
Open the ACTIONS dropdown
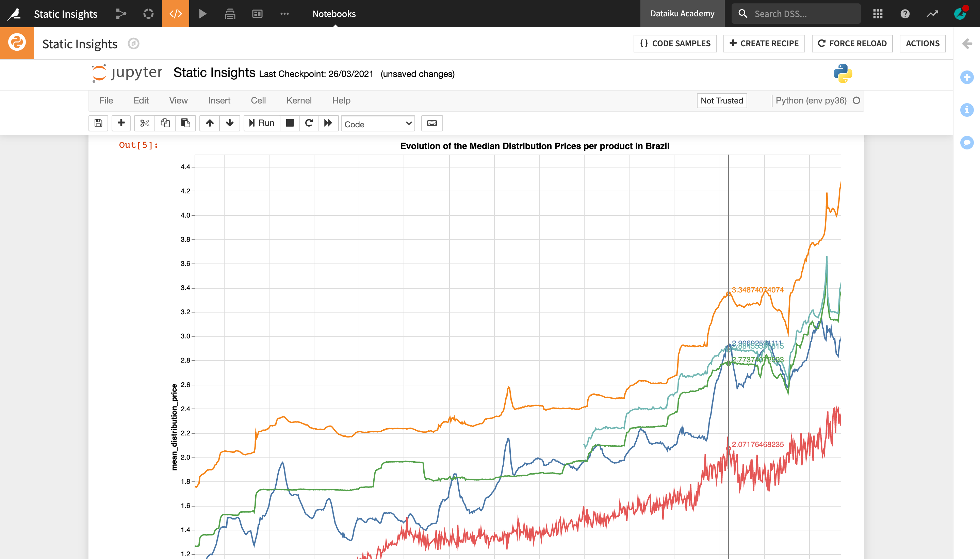click(922, 43)
